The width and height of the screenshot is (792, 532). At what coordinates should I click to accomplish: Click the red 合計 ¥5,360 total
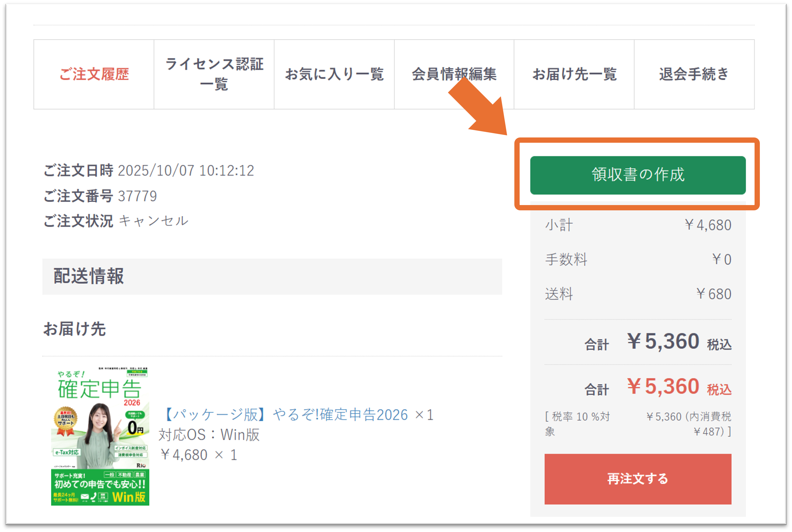(663, 387)
